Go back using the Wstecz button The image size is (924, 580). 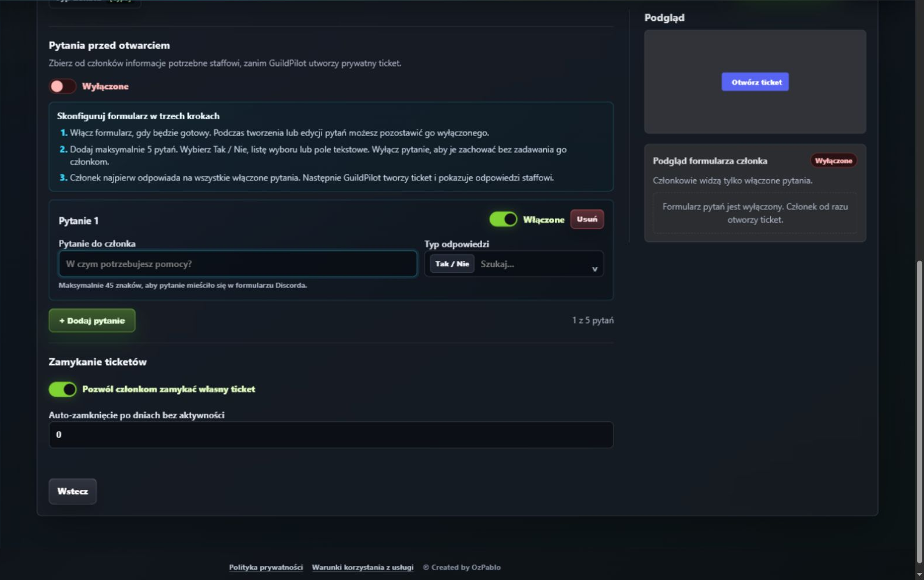point(73,491)
